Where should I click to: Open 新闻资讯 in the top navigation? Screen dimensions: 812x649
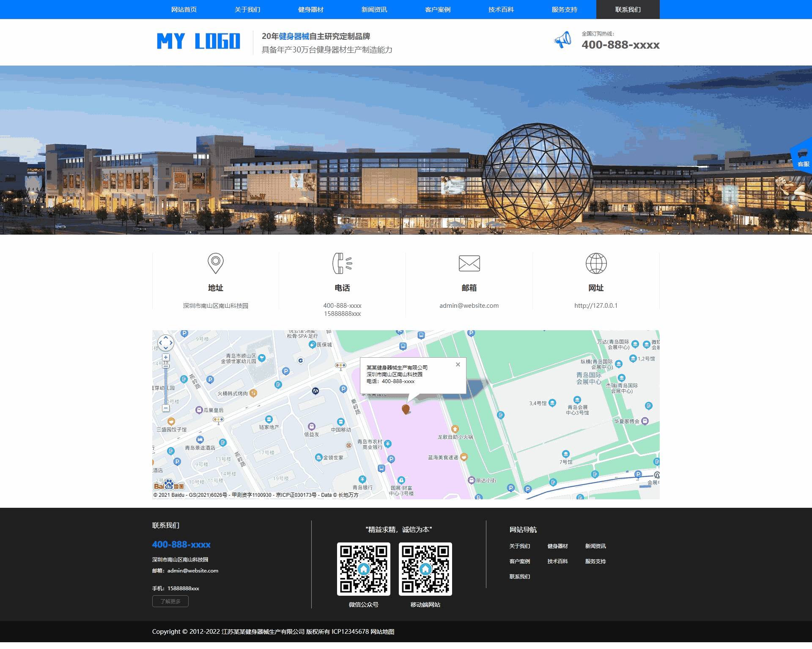[x=374, y=9]
